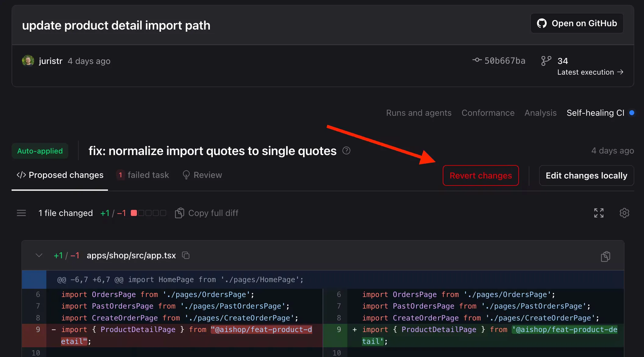Open the Review tab
This screenshot has height=357, width=644.
tap(202, 175)
